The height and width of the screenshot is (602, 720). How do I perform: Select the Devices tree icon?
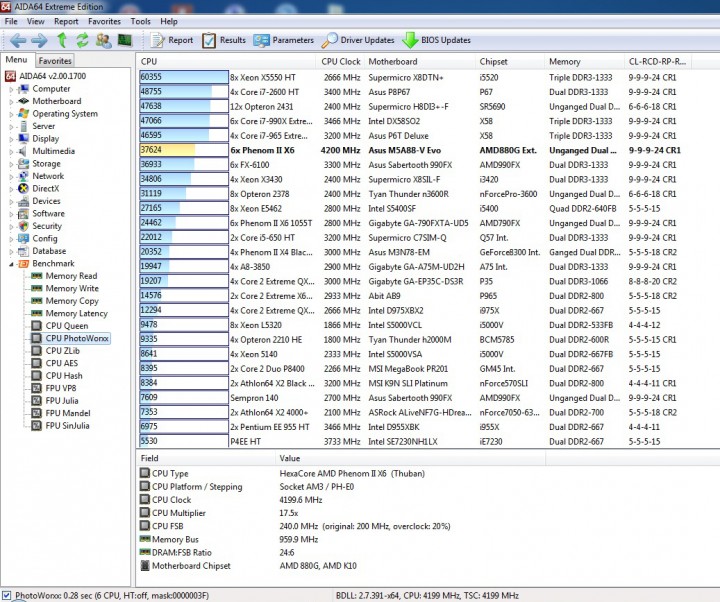[x=23, y=201]
